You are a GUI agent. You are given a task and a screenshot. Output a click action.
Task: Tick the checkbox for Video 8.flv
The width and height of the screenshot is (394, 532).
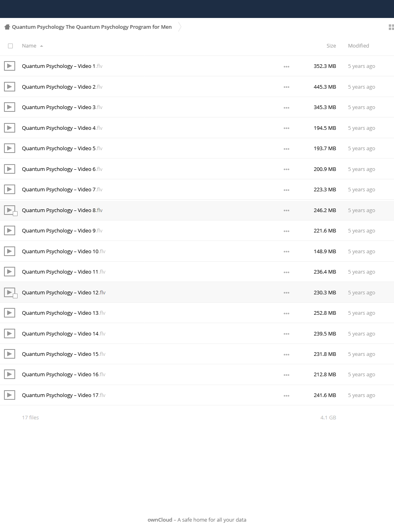tap(15, 214)
